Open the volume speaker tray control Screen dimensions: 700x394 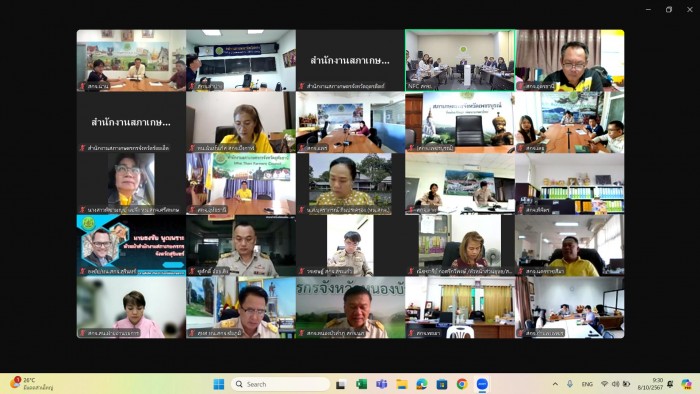point(616,384)
